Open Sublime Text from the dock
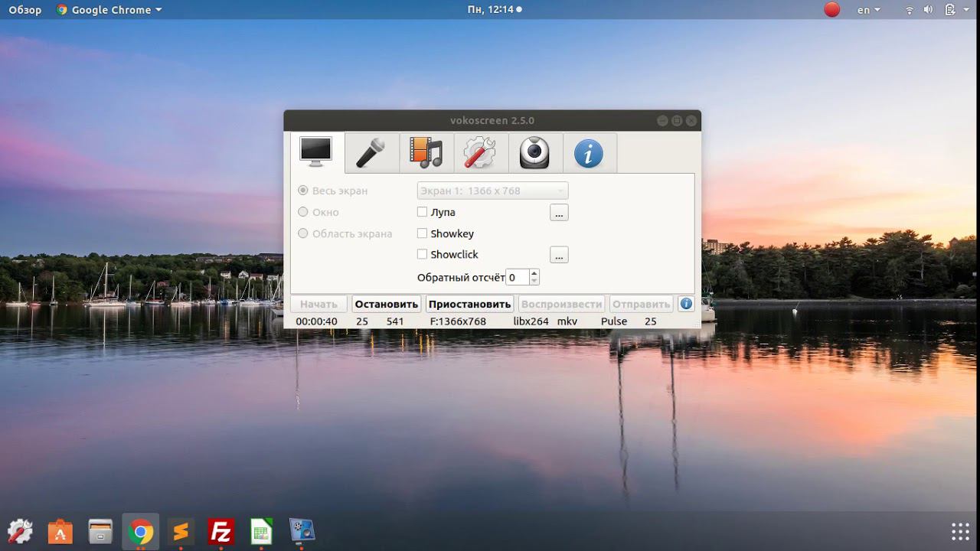Viewport: 980px width, 551px height. point(181,531)
